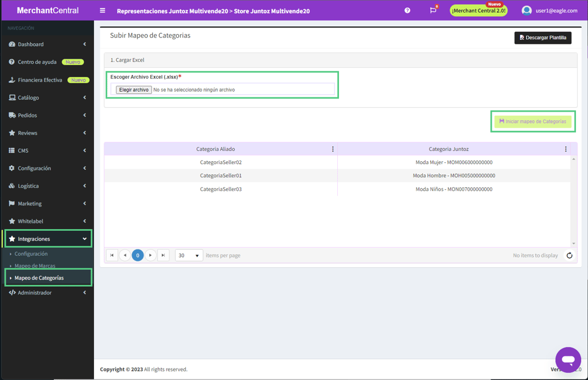Click the Administrador code icon
The width and height of the screenshot is (588, 380).
12,293
